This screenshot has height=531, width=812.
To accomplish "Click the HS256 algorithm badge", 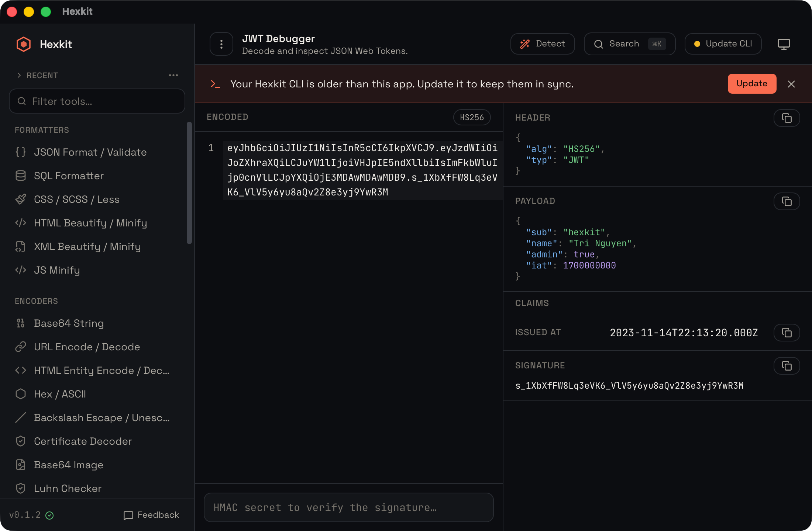I will (x=472, y=117).
